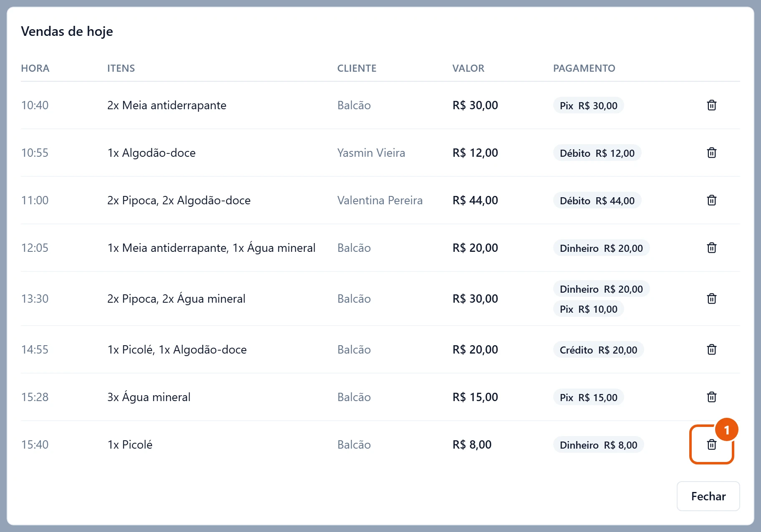
Task: Delete the 15:40 Picolé sale
Action: pos(711,444)
